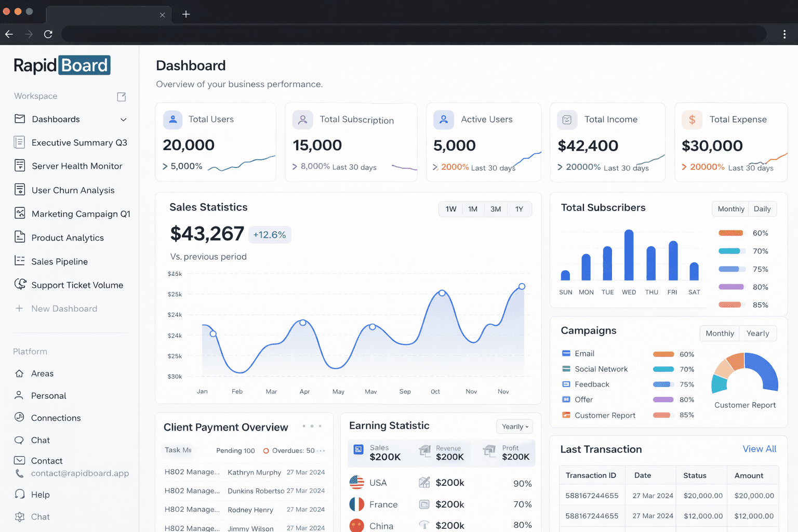
Task: Select the 1Y range in Sales Statistics
Action: click(x=519, y=209)
